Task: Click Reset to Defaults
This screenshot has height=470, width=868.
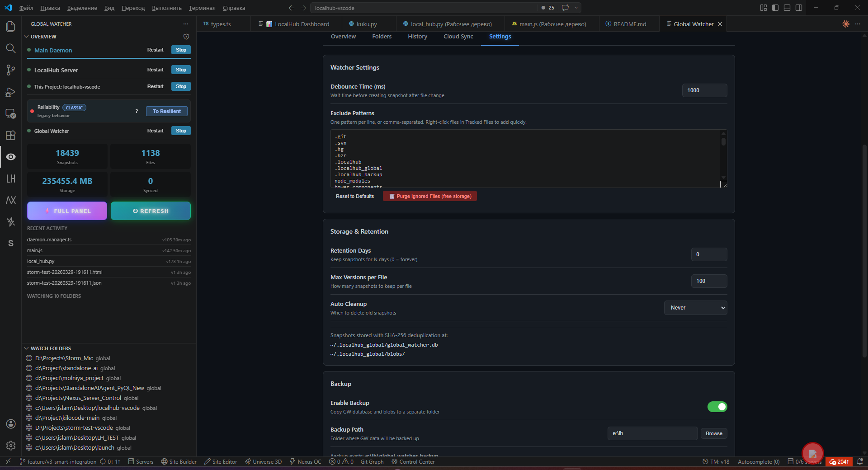Action: click(x=355, y=196)
